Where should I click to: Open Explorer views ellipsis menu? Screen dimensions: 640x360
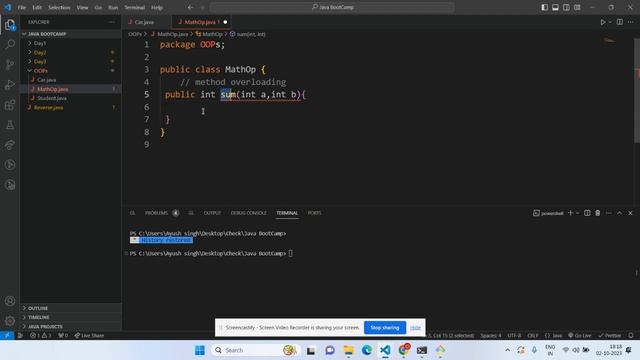(111, 22)
